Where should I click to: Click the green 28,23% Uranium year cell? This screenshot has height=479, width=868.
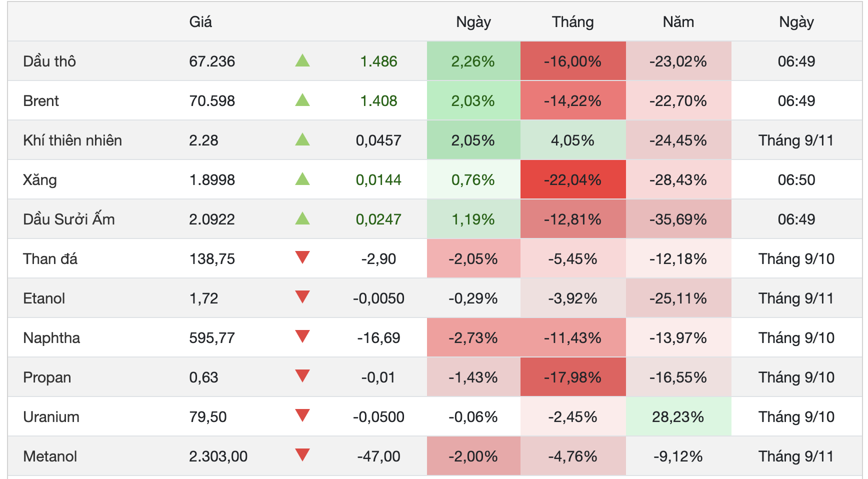678,416
